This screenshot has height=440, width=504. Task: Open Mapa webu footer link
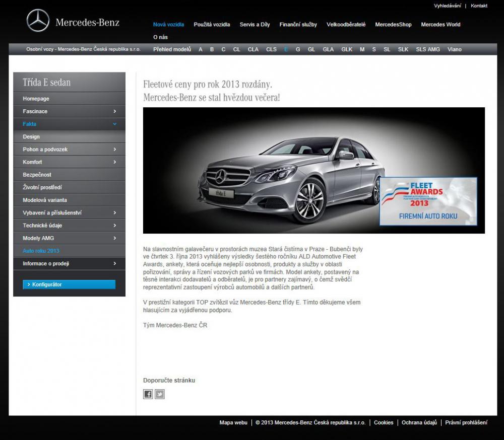point(233,422)
